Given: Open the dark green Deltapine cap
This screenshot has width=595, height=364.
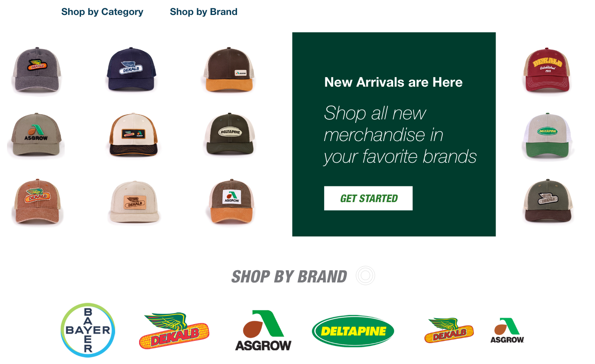Looking at the screenshot, I should point(230,134).
